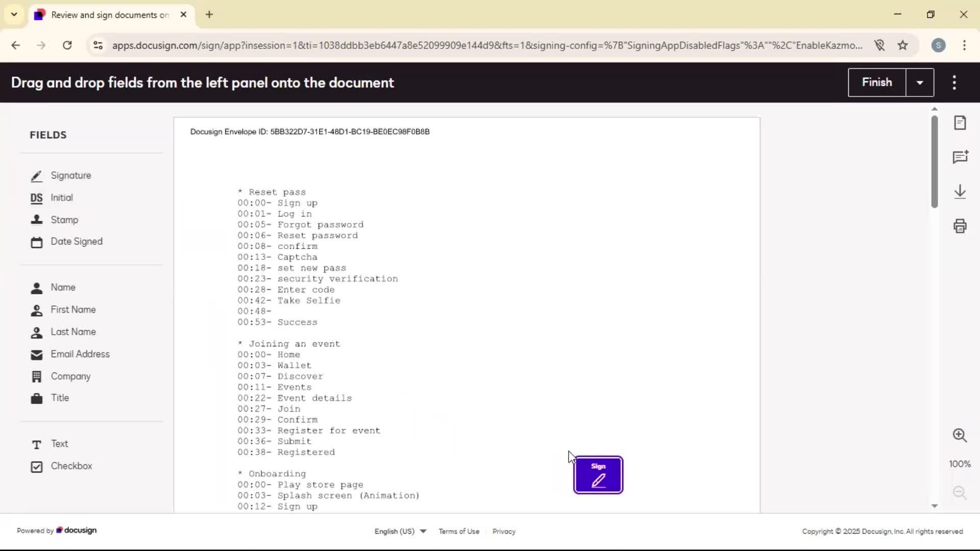980x551 pixels.
Task: Go back to previous page
Action: point(16,45)
